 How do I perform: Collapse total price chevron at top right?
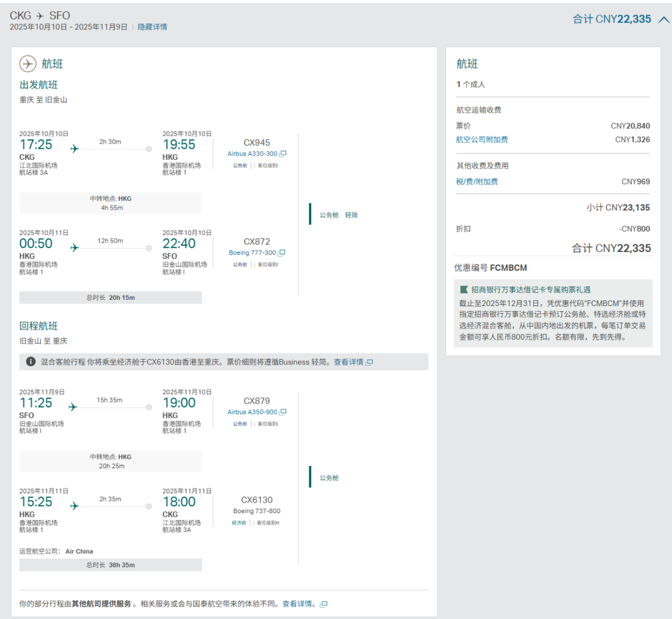663,19
